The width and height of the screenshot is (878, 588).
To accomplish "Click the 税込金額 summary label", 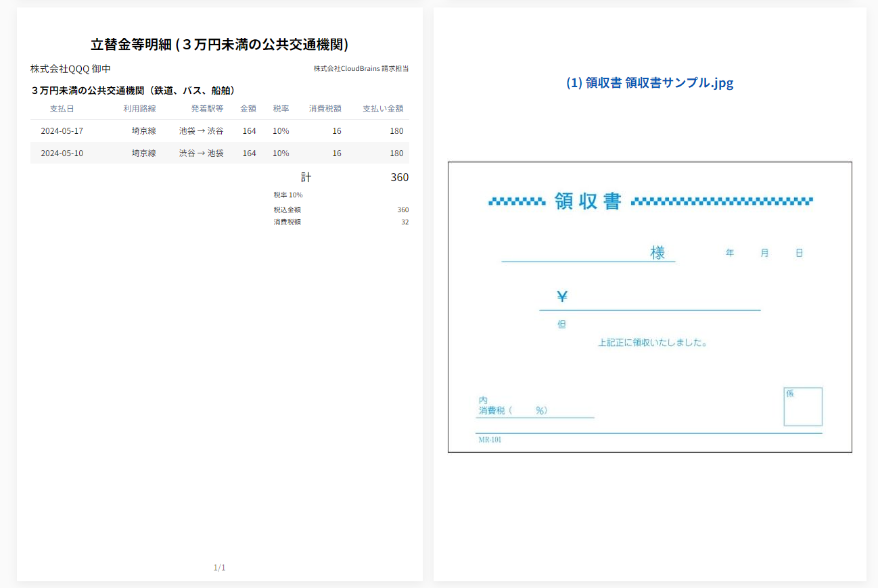I will 287,210.
